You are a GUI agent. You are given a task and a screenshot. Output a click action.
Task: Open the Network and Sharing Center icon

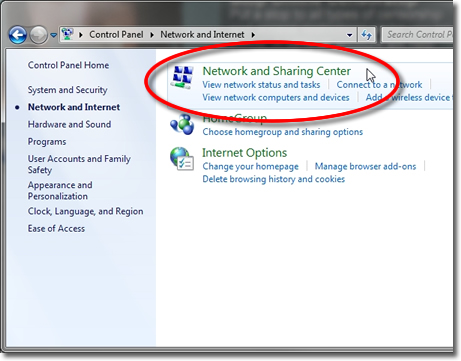coord(182,77)
